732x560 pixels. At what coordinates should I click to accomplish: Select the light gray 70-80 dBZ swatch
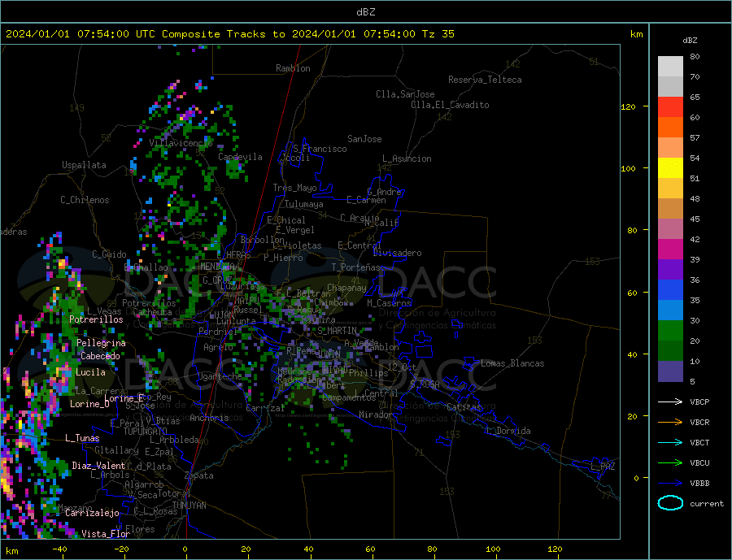pyautogui.click(x=670, y=67)
